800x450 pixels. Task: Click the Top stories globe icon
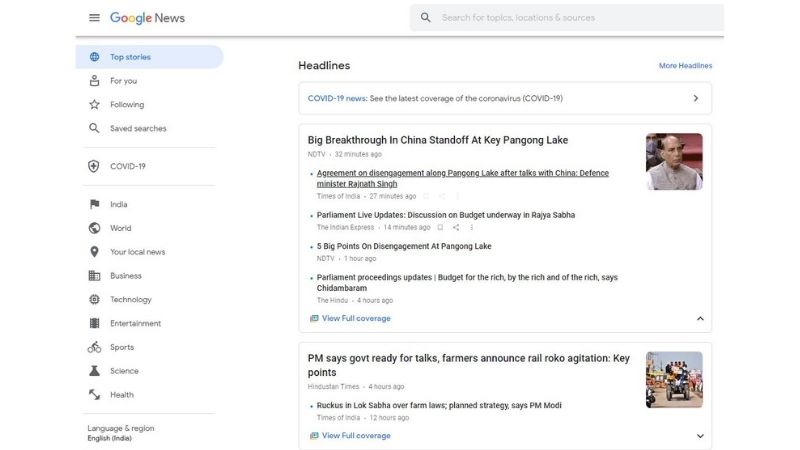tap(94, 57)
